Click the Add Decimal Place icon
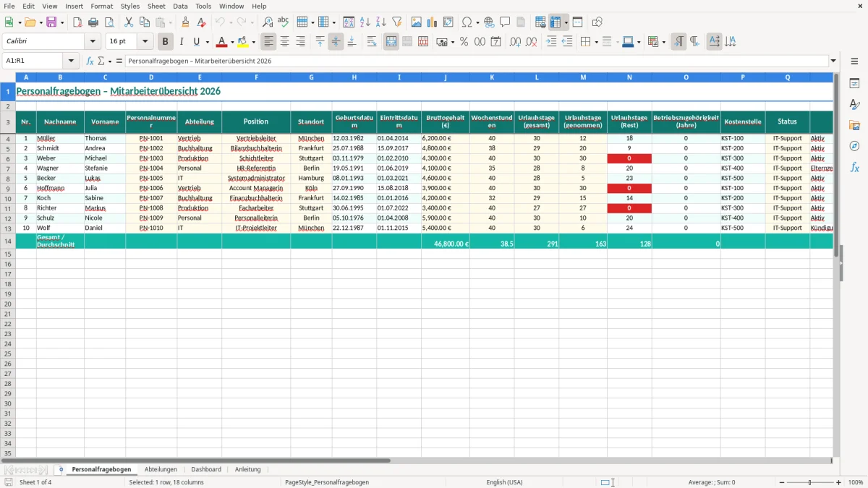This screenshot has height=488, width=868. (516, 42)
